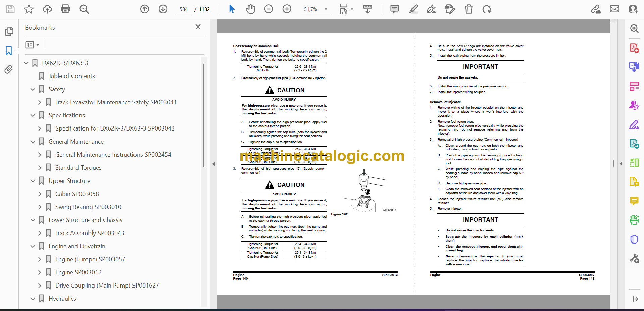Open Engine (Europe) SP003057 bookmark
The image size is (644, 311).
(90, 259)
